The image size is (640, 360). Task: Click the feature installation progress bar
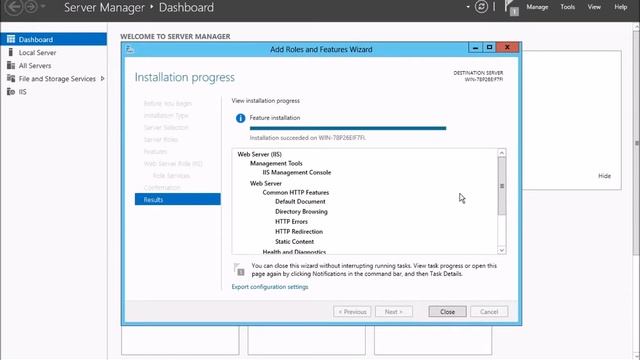(x=348, y=128)
